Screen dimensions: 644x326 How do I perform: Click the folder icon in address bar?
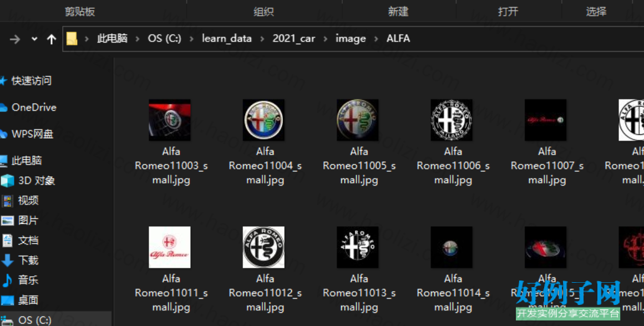(72, 39)
